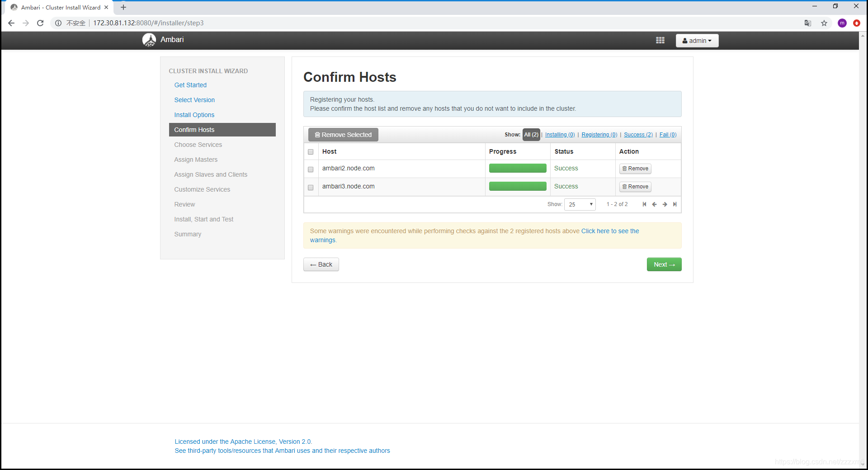Click ambari3.node.com Success status
868x470 pixels.
point(566,186)
